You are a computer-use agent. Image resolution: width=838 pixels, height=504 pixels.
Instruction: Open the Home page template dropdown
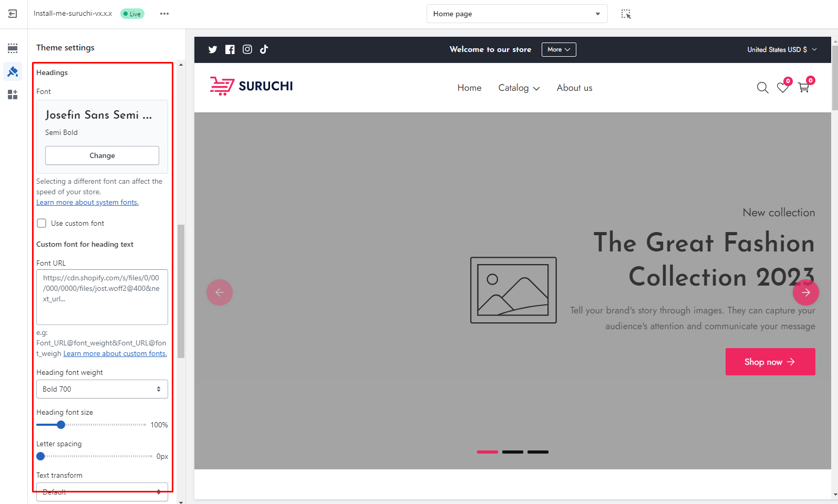[516, 14]
